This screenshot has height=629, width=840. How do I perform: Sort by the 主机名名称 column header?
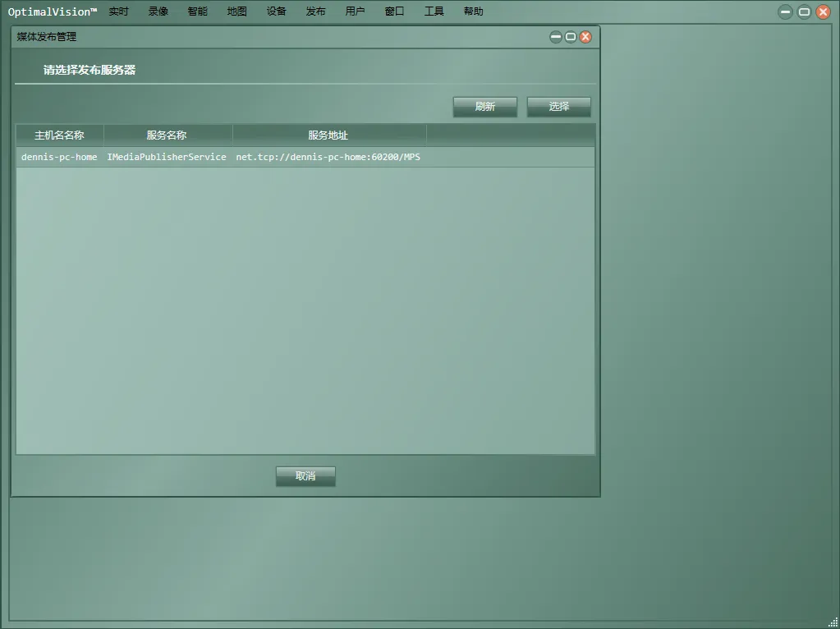click(59, 135)
